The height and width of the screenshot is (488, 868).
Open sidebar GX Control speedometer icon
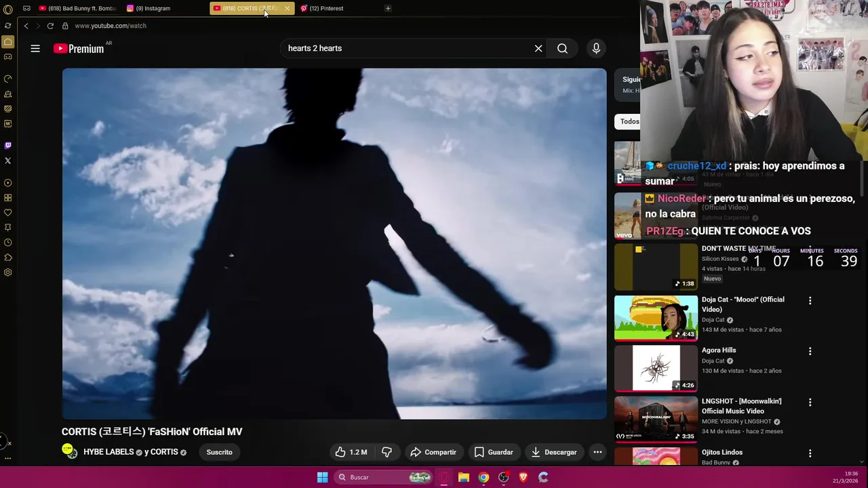pos(8,79)
